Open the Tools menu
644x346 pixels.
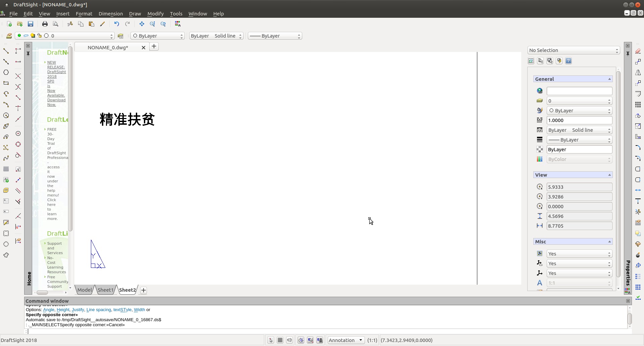pos(176,14)
